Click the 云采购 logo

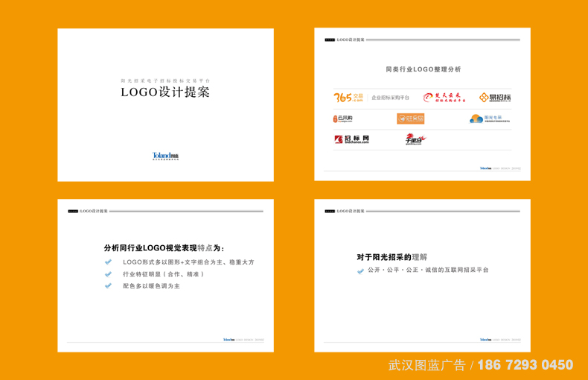click(343, 118)
